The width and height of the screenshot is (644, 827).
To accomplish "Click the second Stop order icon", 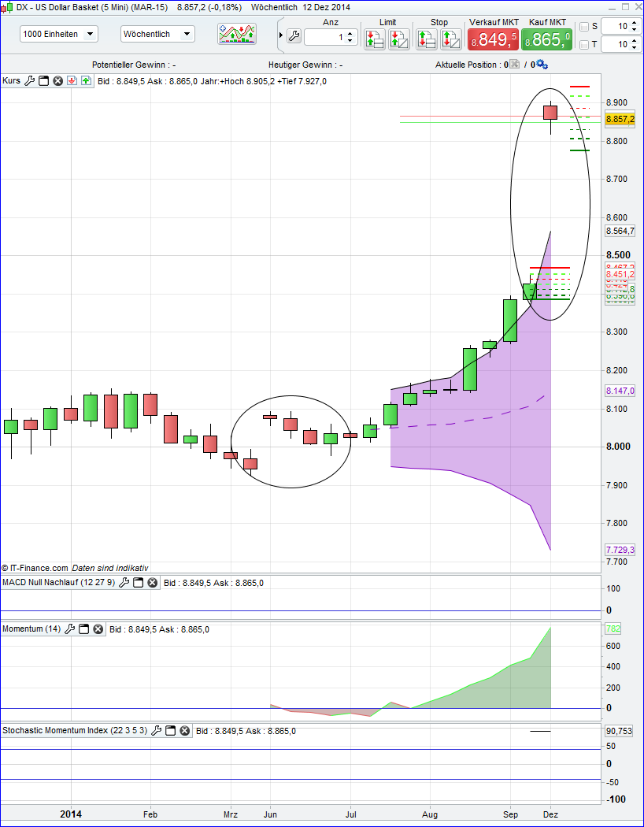I will click(x=451, y=39).
